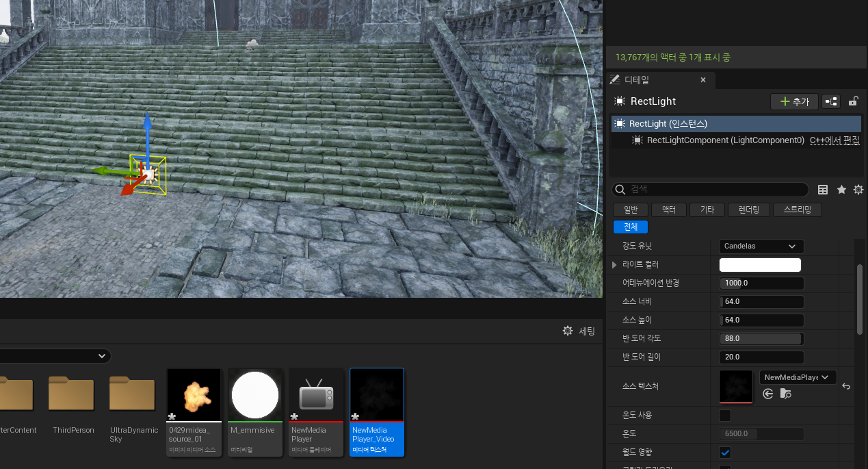Click the white light color swatch
This screenshot has width=868, height=469.
760,265
